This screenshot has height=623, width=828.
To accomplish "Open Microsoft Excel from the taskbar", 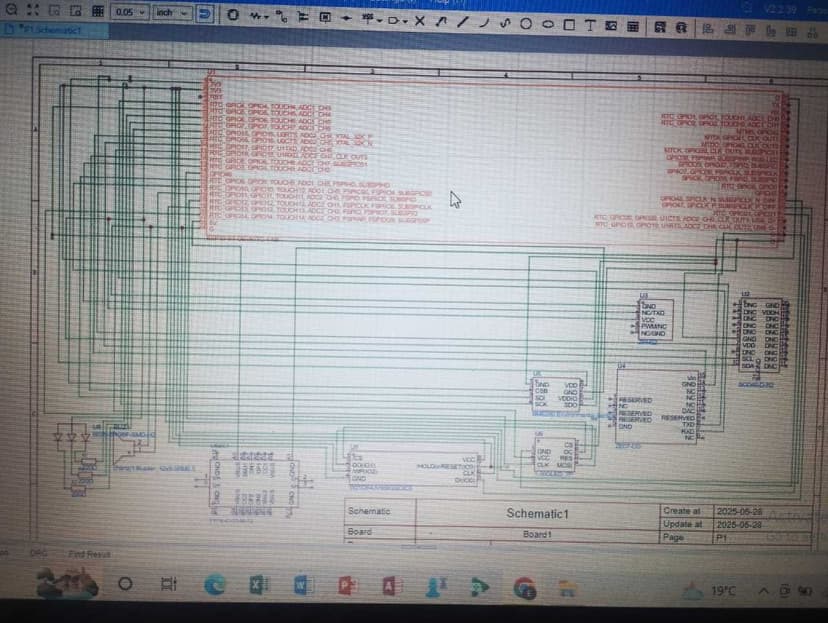I will tap(256, 586).
